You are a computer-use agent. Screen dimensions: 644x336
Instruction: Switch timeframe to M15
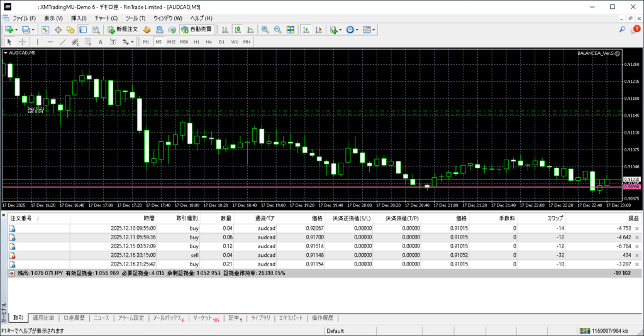[171, 42]
